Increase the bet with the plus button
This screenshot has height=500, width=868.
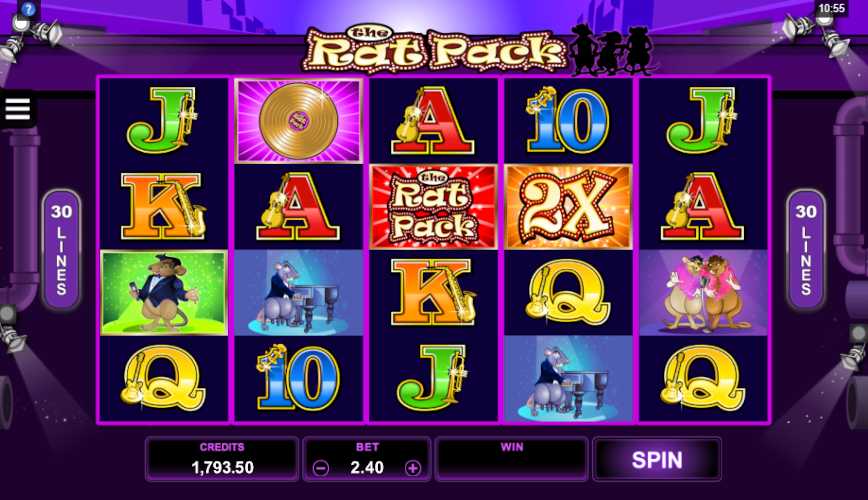412,468
